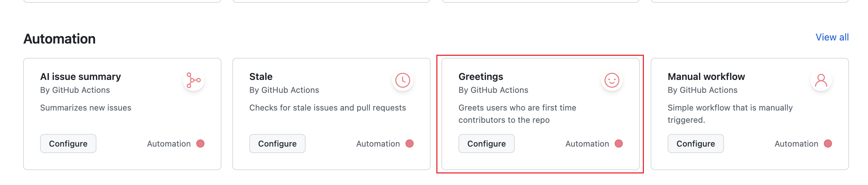
Task: Click the red dot on Manual workflow card
Action: pos(828,144)
